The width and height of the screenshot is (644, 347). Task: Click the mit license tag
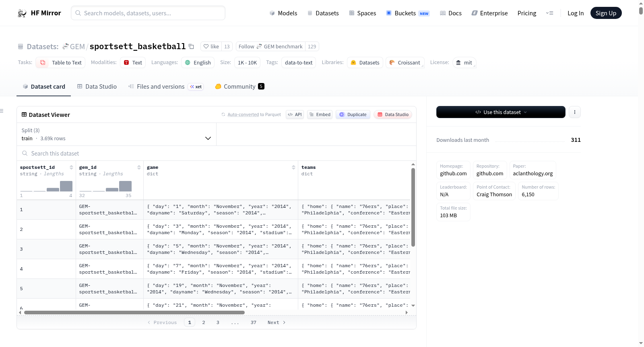click(464, 62)
